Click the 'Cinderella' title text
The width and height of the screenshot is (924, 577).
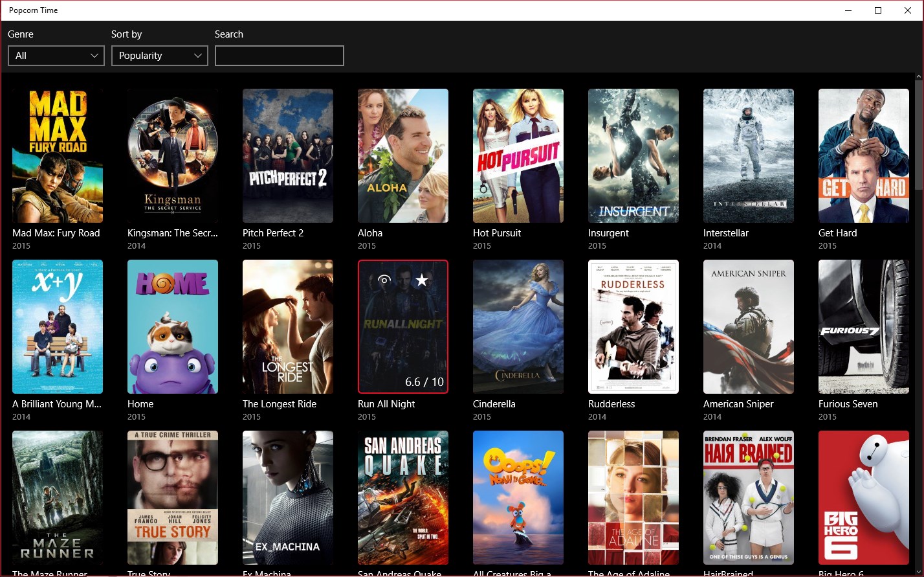point(494,404)
